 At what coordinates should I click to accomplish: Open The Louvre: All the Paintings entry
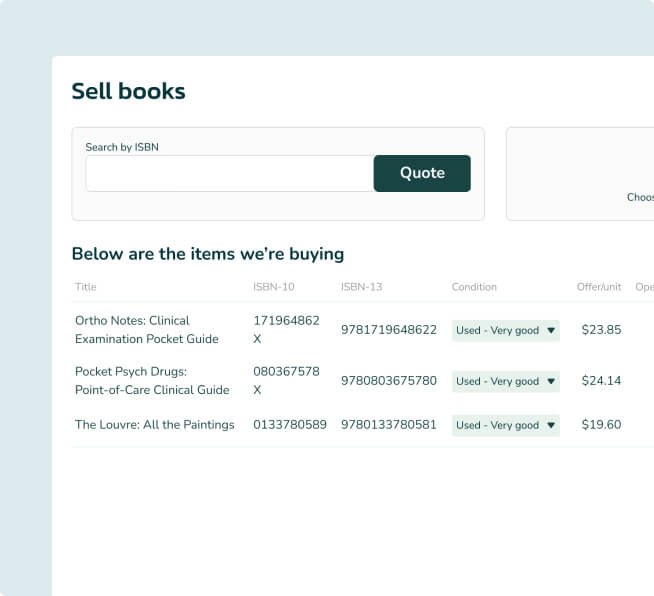(154, 425)
